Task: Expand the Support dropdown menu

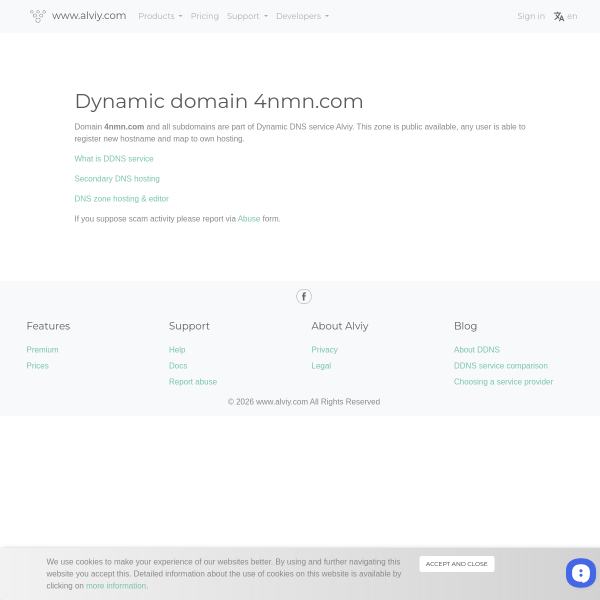Action: pos(247,16)
